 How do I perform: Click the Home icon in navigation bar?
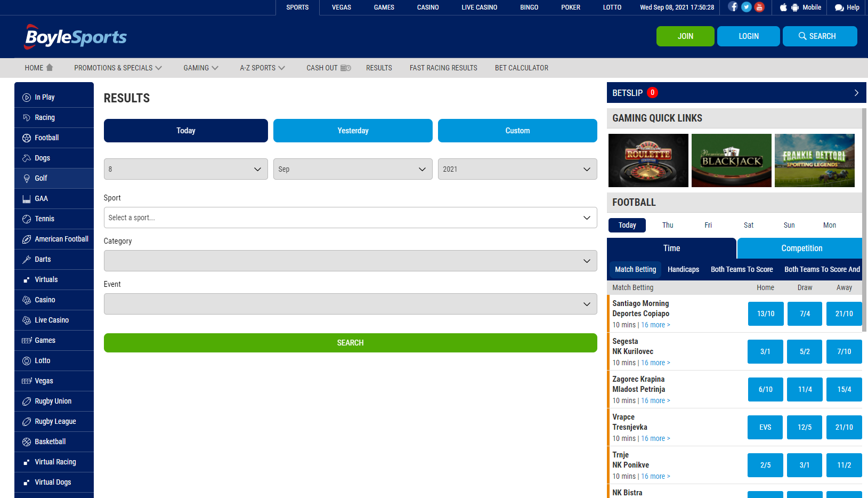click(x=50, y=68)
